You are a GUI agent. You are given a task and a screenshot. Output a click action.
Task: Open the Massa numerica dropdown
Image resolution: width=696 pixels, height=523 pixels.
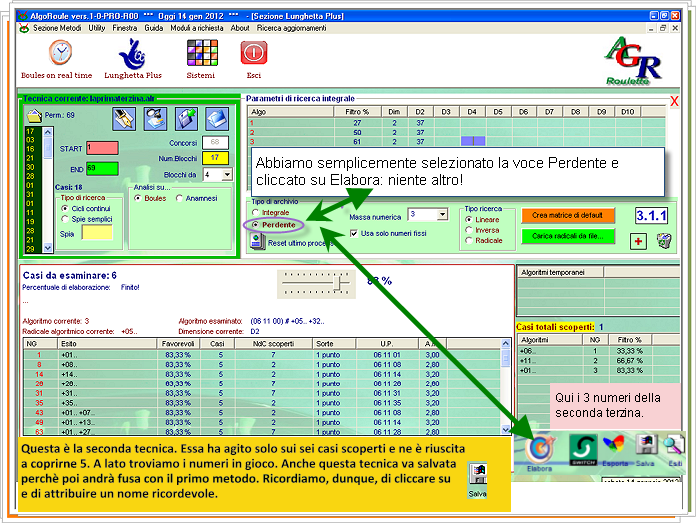pos(442,214)
